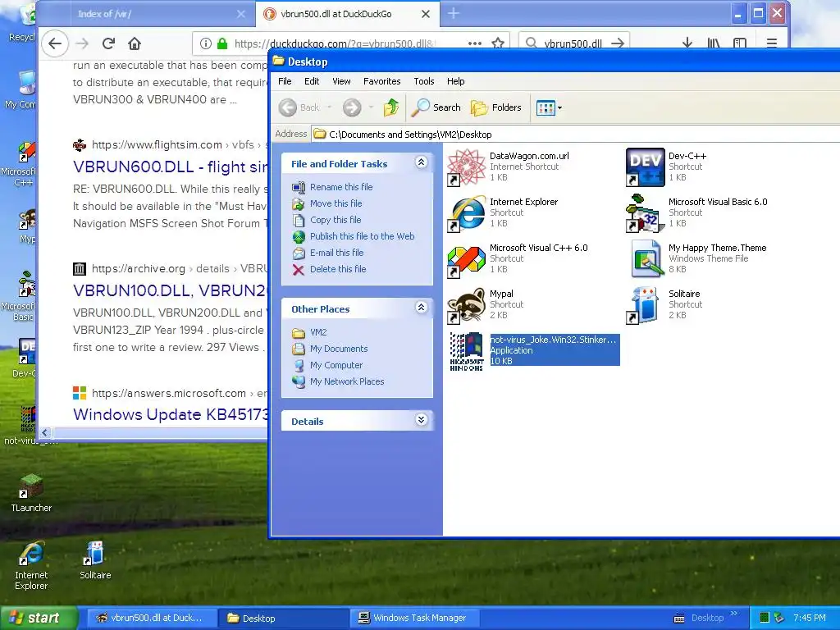Click the browser Home button
This screenshot has height=630, width=840.
135,43
